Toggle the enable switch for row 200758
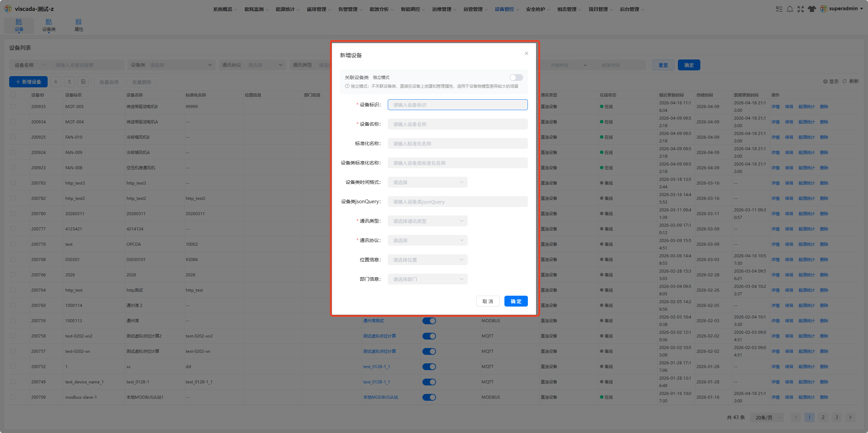 [429, 336]
